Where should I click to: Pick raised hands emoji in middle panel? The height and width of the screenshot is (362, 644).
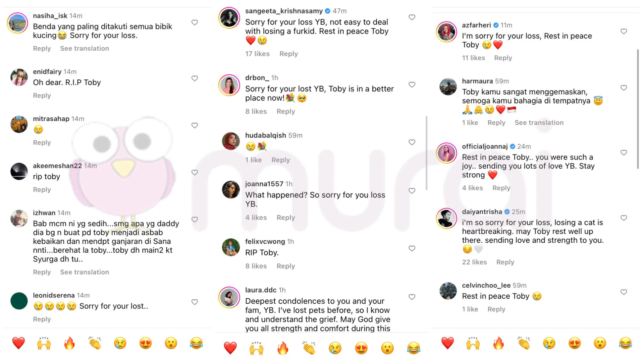pos(257,348)
